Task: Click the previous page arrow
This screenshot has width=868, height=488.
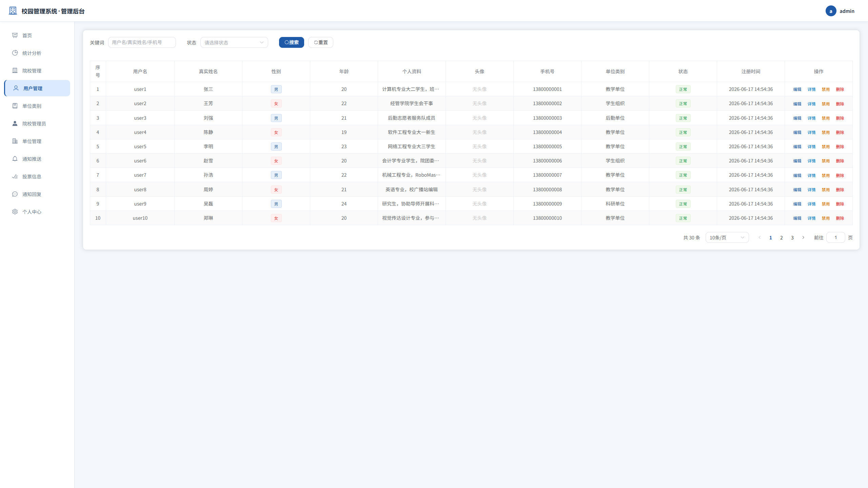Action: pyautogui.click(x=760, y=237)
